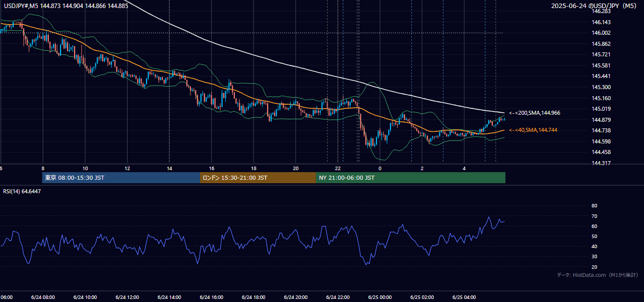
Task: Select the 6/24 10:00 date label
Action: tap(85, 297)
